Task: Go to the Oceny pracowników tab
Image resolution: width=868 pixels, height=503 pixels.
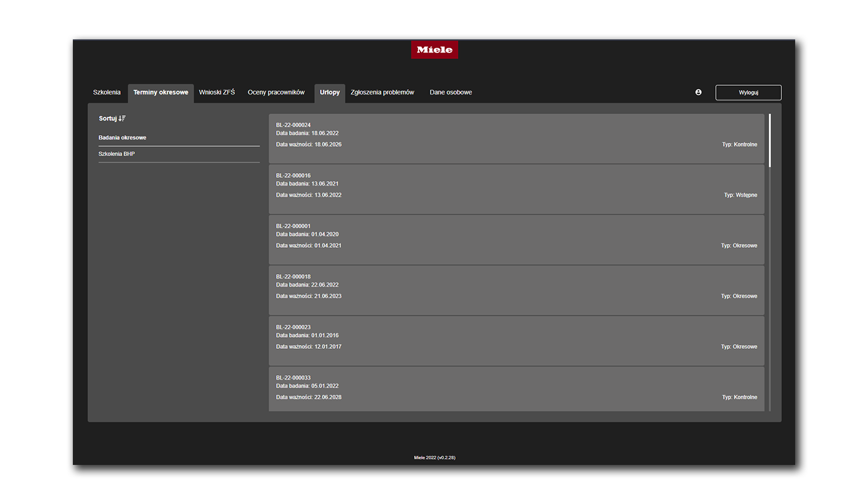Action: tap(276, 92)
